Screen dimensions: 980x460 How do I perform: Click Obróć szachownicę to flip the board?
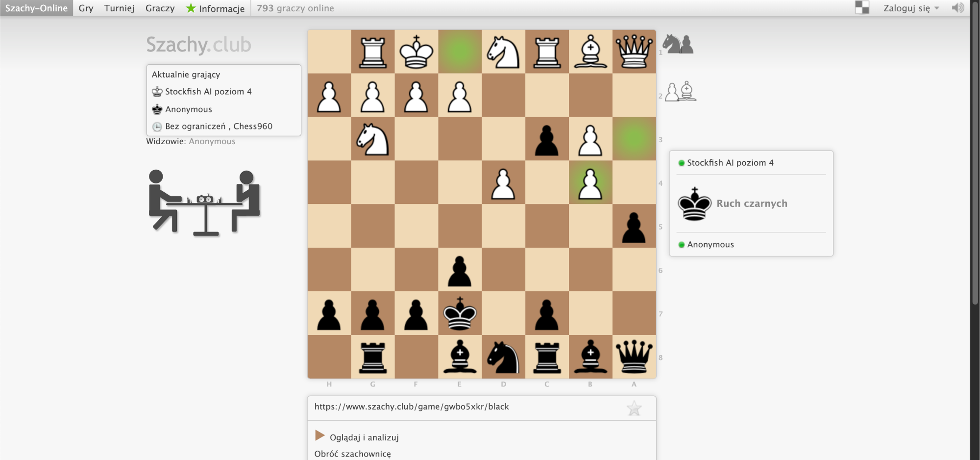click(352, 454)
